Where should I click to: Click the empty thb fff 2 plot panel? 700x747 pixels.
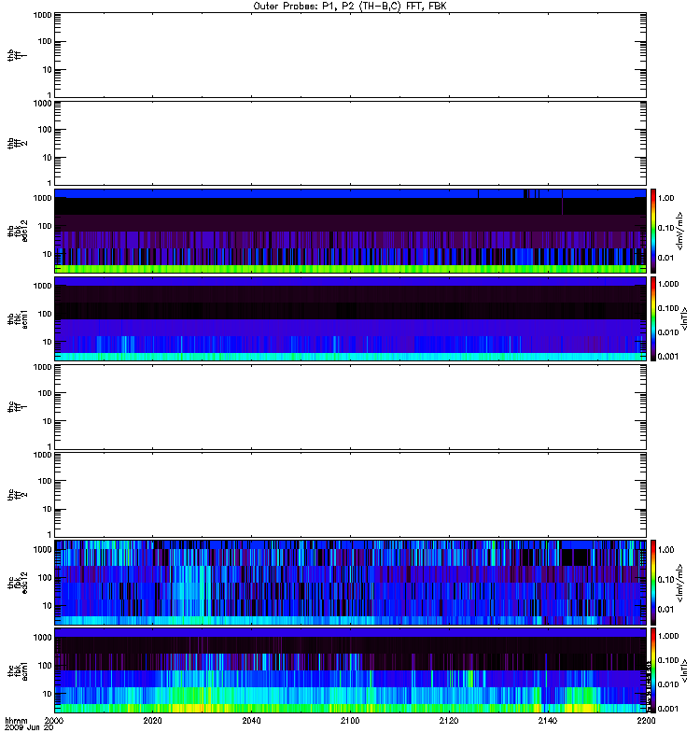[350, 143]
